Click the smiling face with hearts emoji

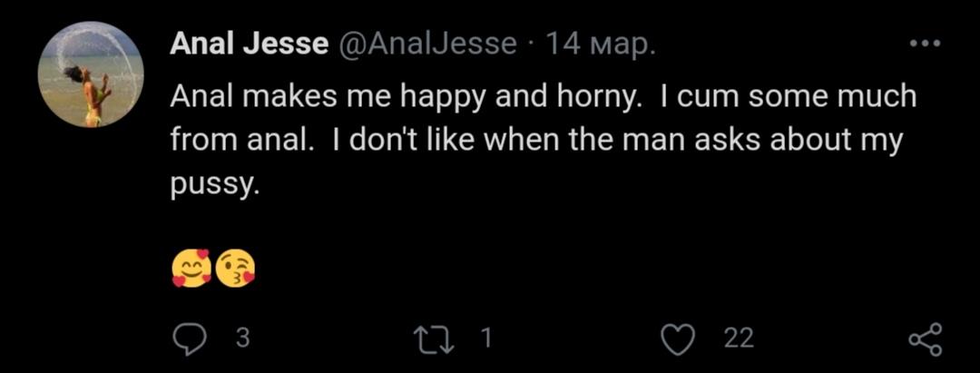coord(191,268)
